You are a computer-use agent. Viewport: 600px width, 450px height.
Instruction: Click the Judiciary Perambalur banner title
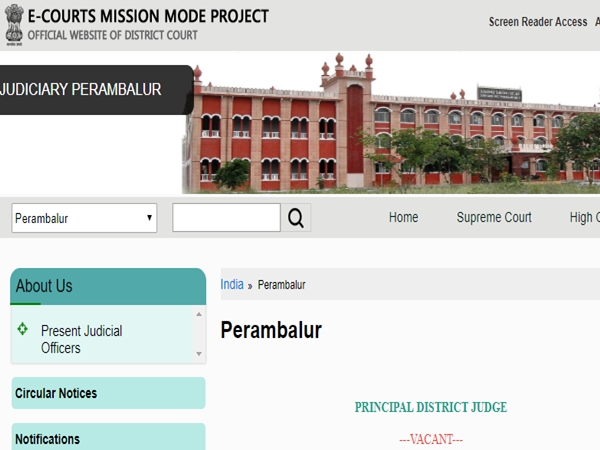tap(82, 90)
